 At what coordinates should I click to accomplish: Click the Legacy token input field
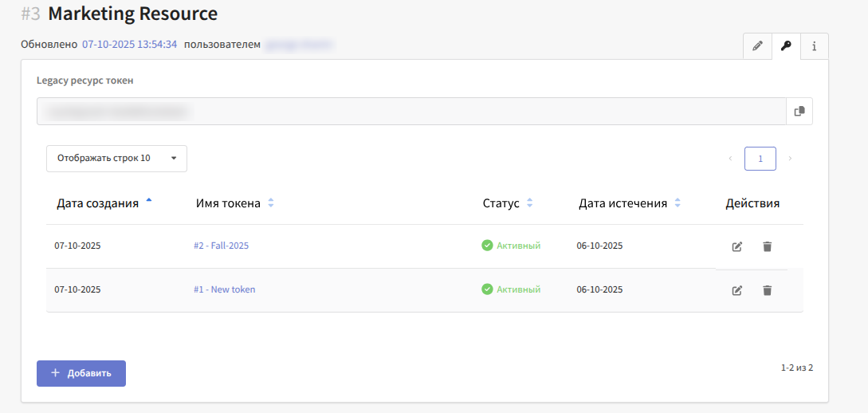click(410, 112)
